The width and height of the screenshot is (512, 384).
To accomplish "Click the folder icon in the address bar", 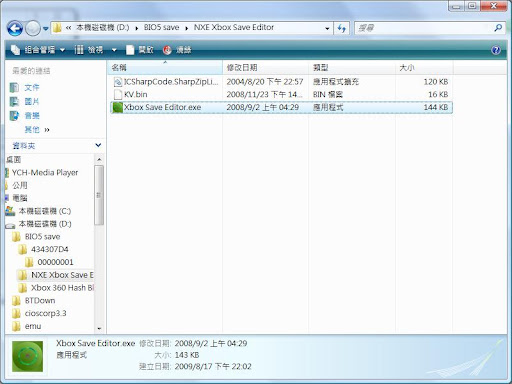I will pos(57,28).
